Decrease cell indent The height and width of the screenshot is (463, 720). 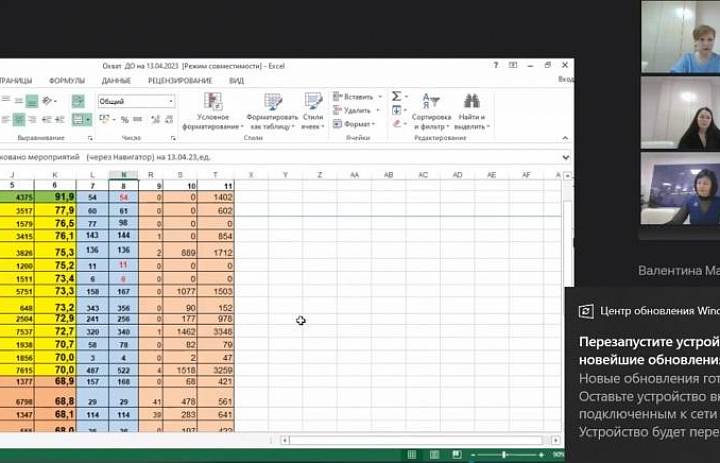tap(46, 119)
